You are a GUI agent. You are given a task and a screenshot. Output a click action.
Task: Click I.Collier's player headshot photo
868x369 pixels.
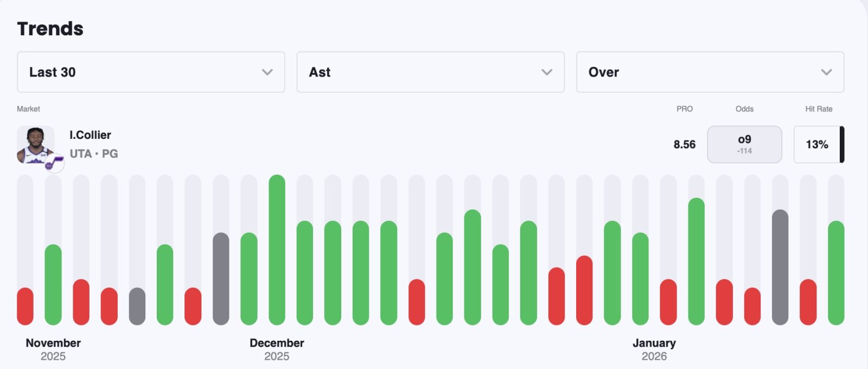(35, 143)
